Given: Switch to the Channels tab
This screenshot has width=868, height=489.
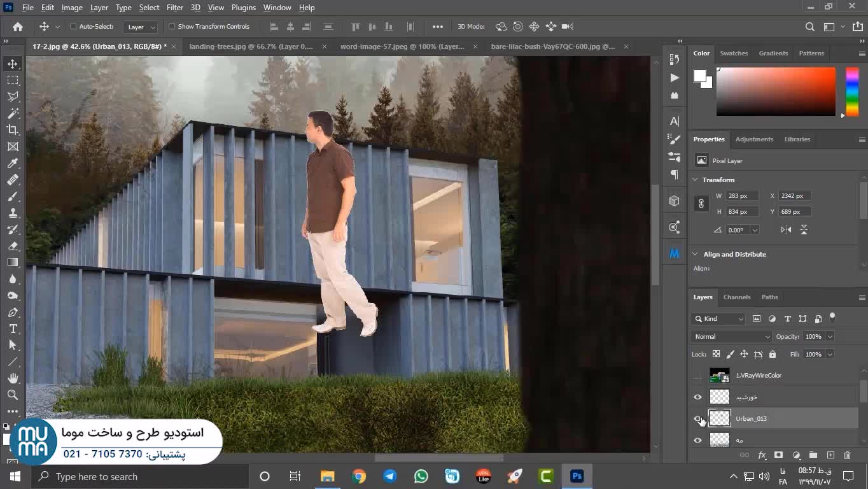Looking at the screenshot, I should (x=737, y=297).
